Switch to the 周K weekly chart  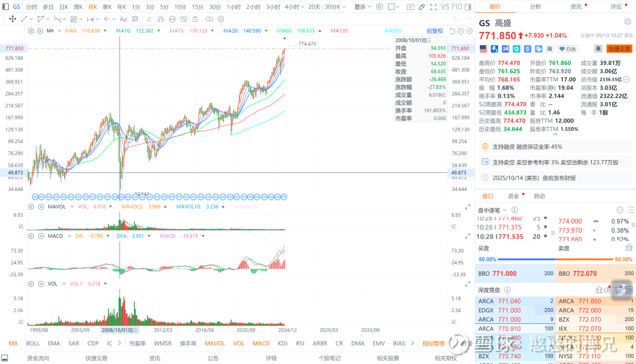click(78, 7)
